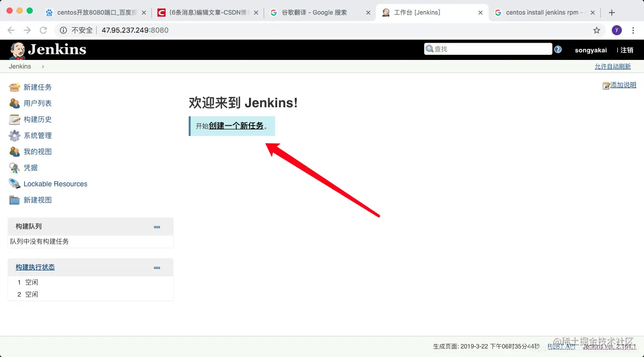Click the 创建一个新任务 link
This screenshot has width=644, height=357.
tap(236, 126)
